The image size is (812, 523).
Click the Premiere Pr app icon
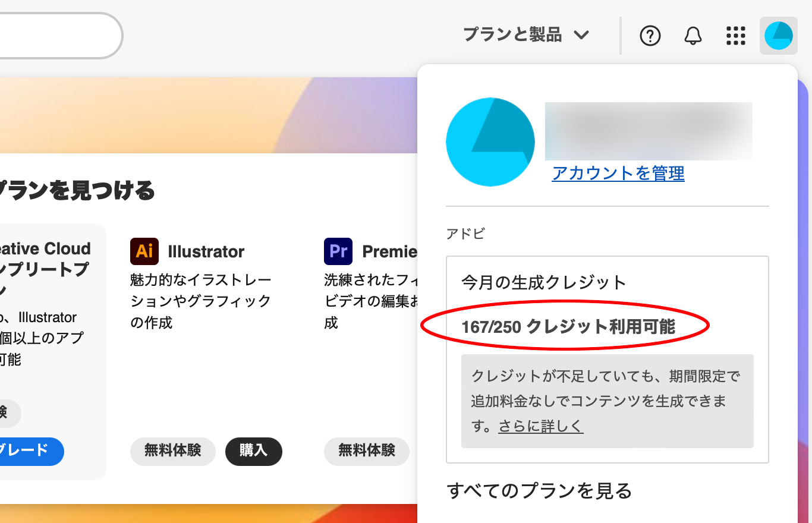click(x=338, y=251)
